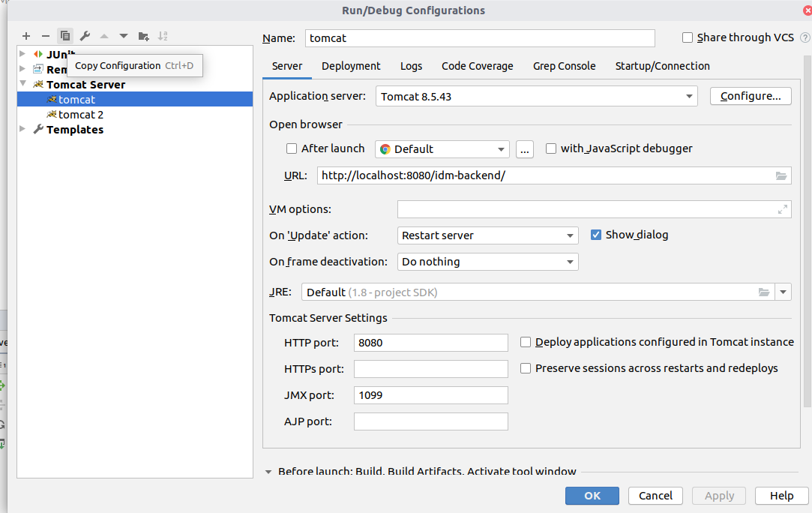Screen dimensions: 812x513
Task: Open JRE dropdown arrow
Action: (783, 292)
